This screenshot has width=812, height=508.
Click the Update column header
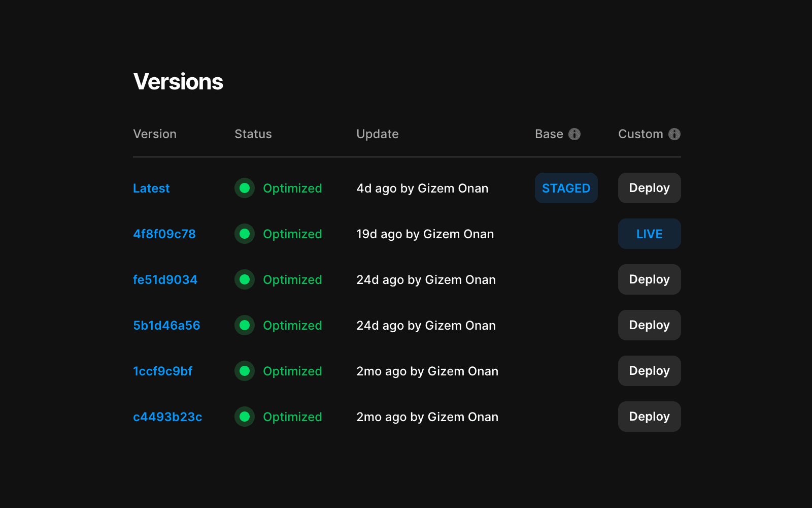click(377, 134)
